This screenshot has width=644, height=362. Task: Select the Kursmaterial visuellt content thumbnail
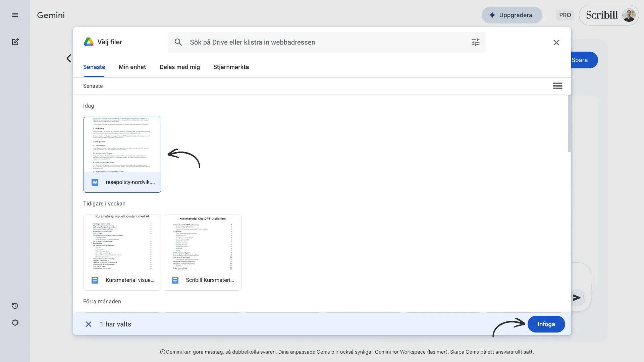coord(122,243)
